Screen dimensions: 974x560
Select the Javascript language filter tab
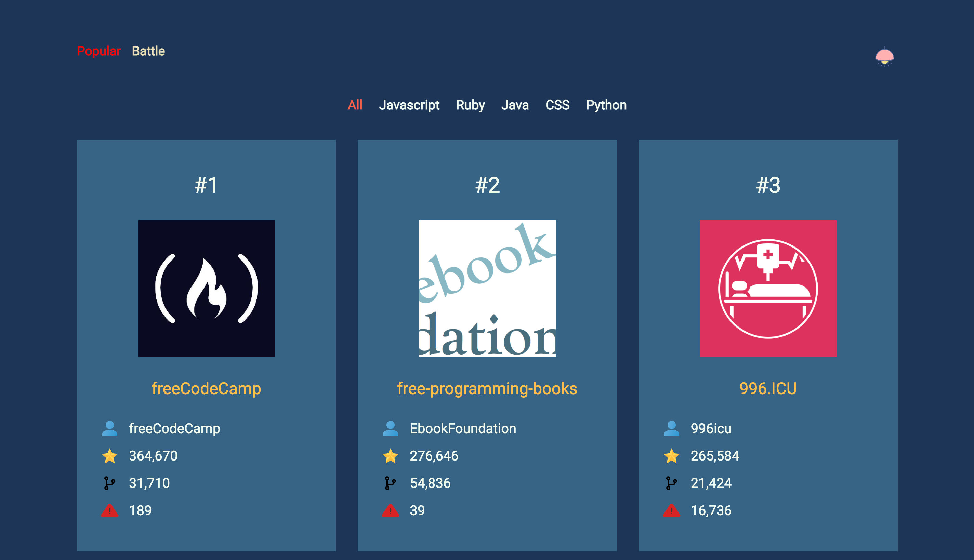pos(409,104)
